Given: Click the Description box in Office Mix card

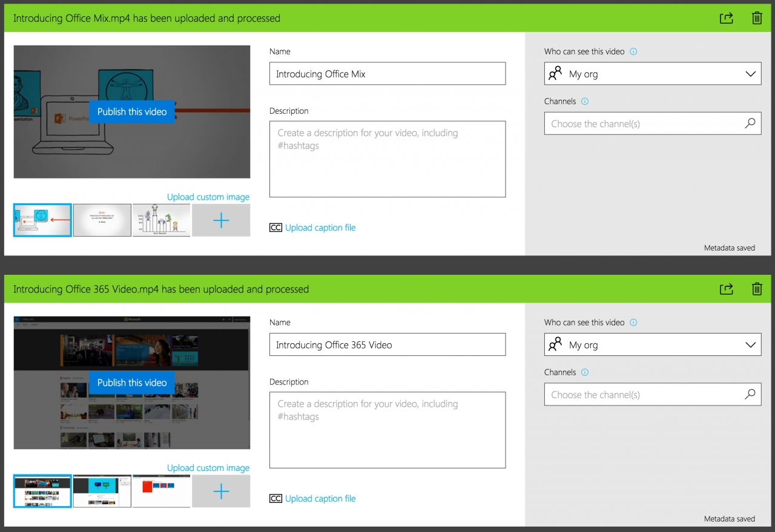Looking at the screenshot, I should tap(387, 159).
